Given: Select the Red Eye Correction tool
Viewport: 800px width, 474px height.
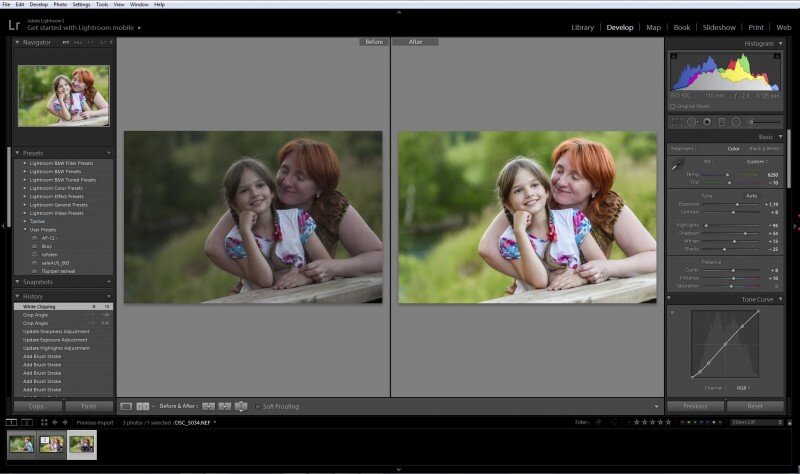Looking at the screenshot, I should 707,122.
